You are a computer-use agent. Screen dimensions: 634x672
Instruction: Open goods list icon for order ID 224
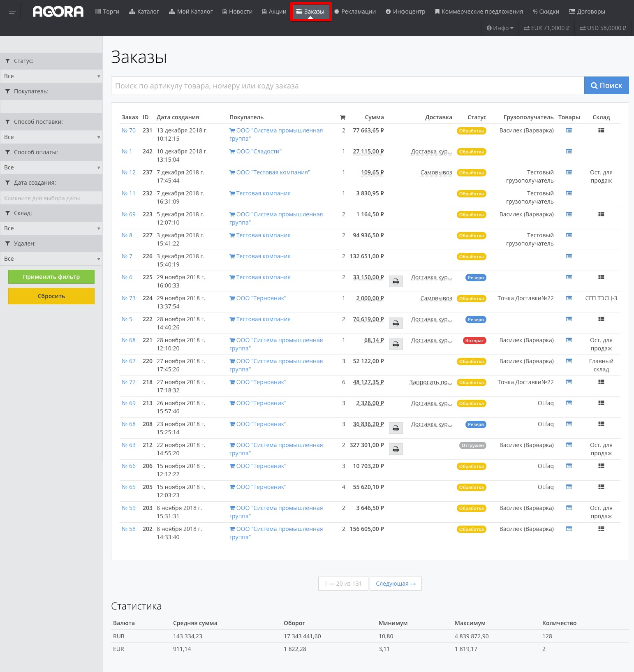pos(569,298)
